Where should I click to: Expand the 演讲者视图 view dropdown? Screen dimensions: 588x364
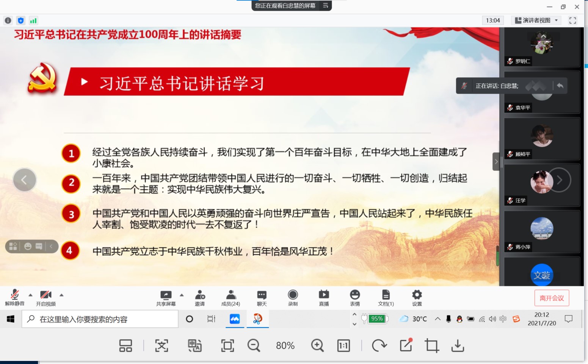(536, 20)
